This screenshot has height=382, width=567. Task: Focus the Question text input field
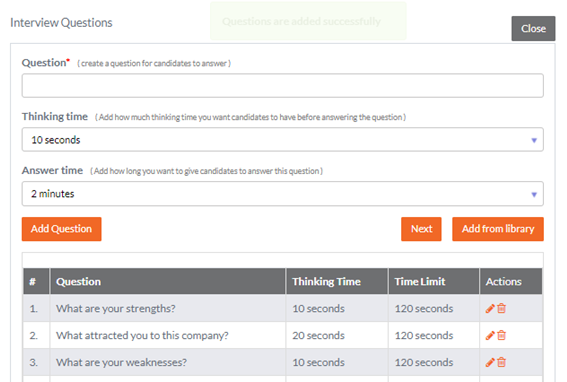coord(282,86)
